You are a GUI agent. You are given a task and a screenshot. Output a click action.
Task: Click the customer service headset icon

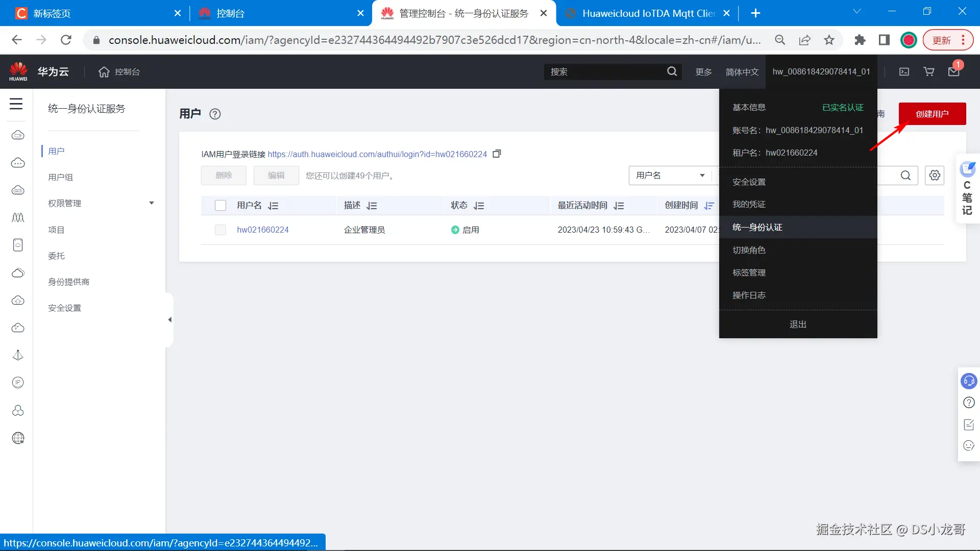tap(968, 381)
